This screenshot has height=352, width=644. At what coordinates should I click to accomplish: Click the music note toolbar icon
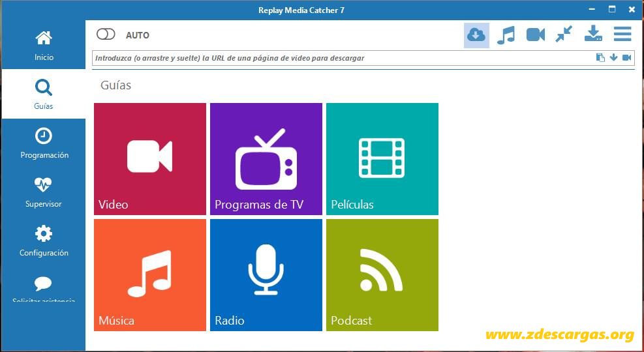[x=506, y=35]
